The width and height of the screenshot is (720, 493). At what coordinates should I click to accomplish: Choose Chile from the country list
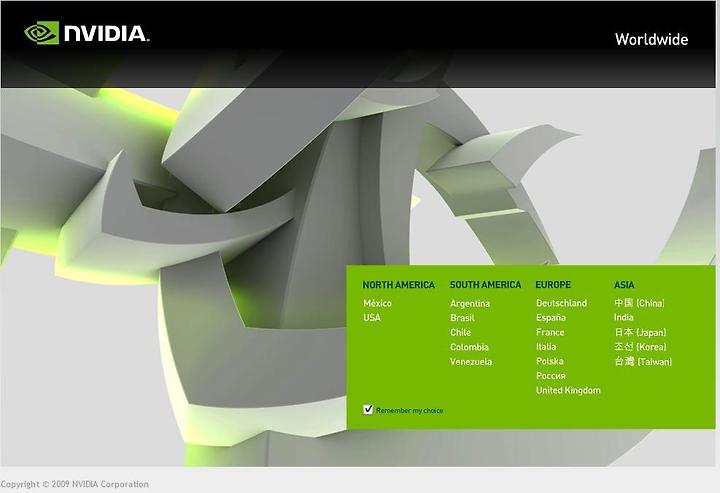[x=461, y=332]
